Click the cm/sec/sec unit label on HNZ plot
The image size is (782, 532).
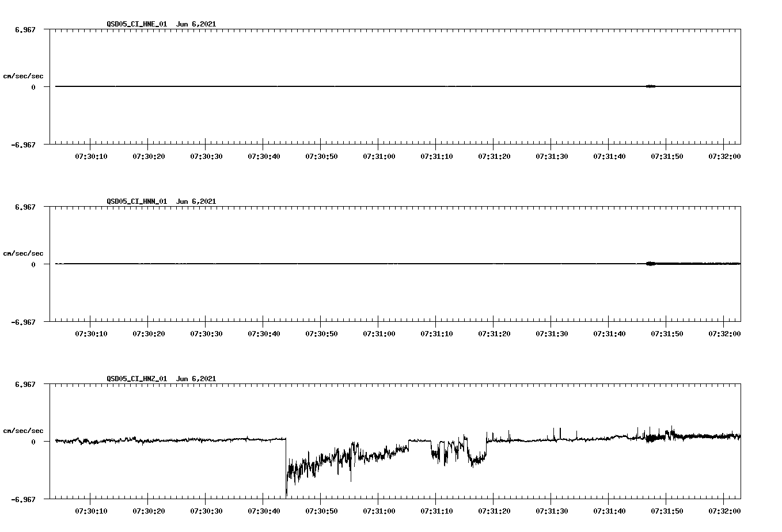[x=23, y=431]
